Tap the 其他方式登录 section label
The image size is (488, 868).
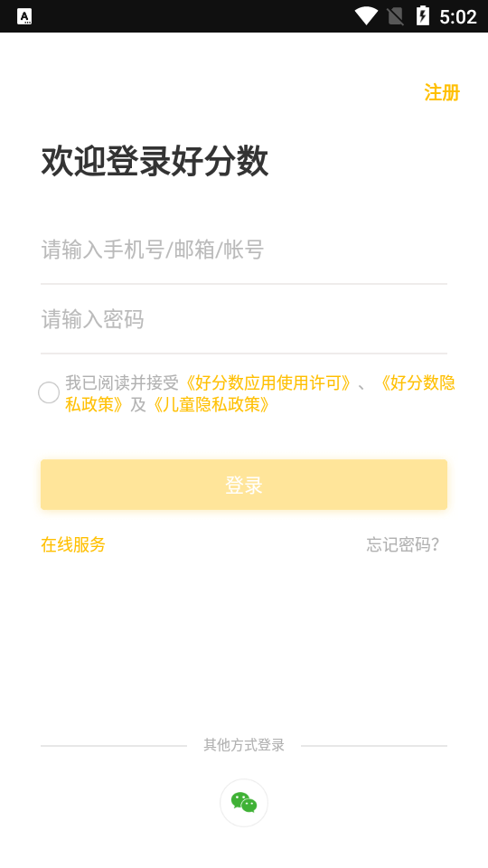tap(244, 745)
